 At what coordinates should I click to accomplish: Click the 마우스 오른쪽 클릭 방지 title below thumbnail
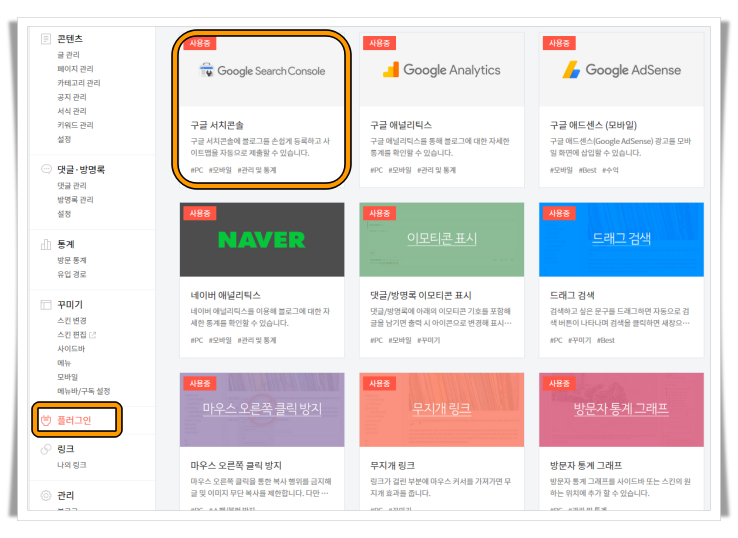(x=236, y=466)
